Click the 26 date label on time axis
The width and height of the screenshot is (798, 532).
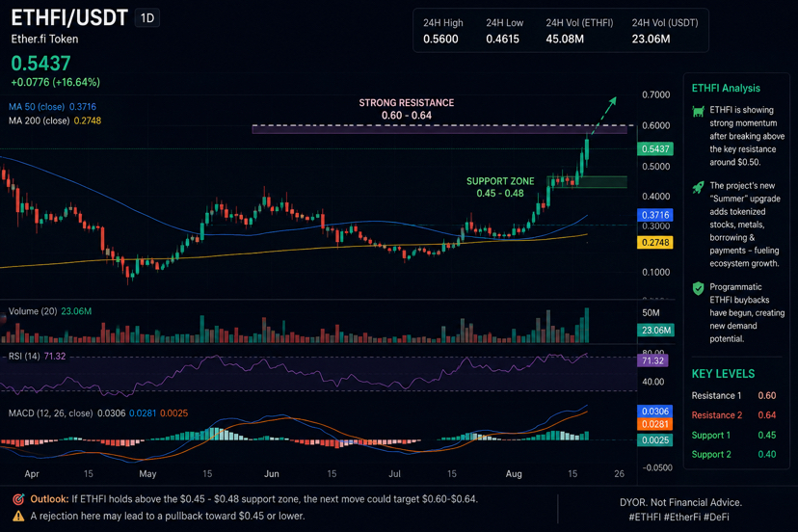(x=619, y=473)
